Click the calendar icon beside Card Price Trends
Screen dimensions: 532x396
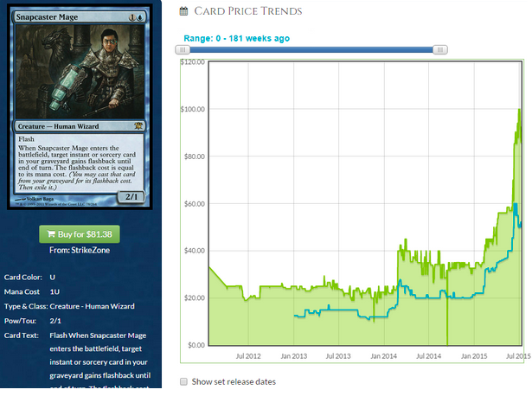[x=183, y=11]
